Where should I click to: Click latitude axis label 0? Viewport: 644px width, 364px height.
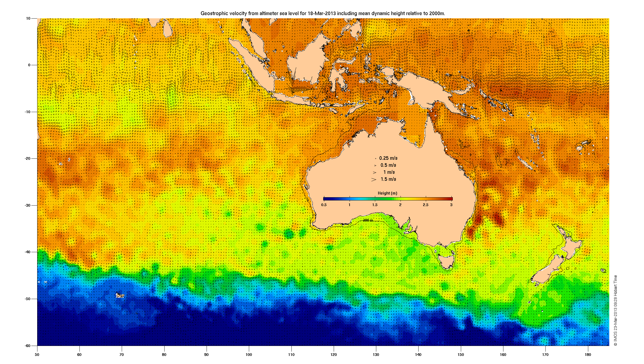coord(29,65)
